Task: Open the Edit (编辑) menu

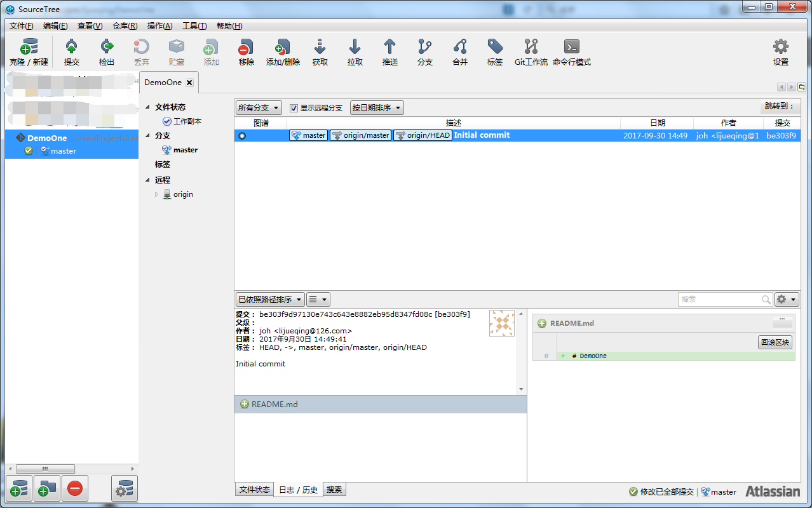Action: coord(55,26)
